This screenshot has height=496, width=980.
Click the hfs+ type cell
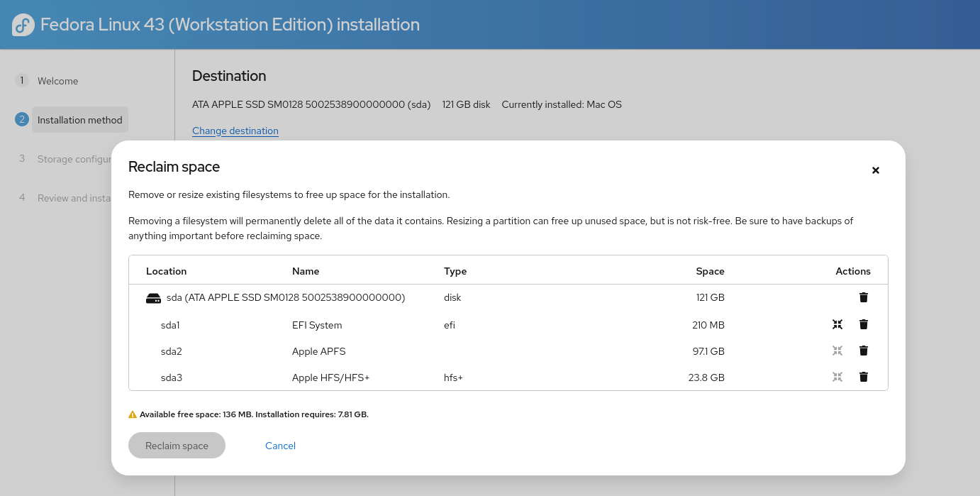pyautogui.click(x=453, y=377)
